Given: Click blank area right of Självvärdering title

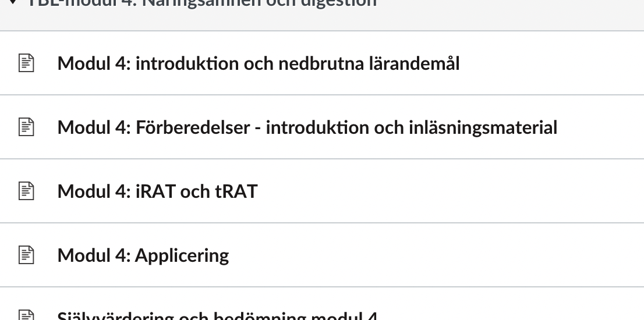Looking at the screenshot, I should point(509,312).
